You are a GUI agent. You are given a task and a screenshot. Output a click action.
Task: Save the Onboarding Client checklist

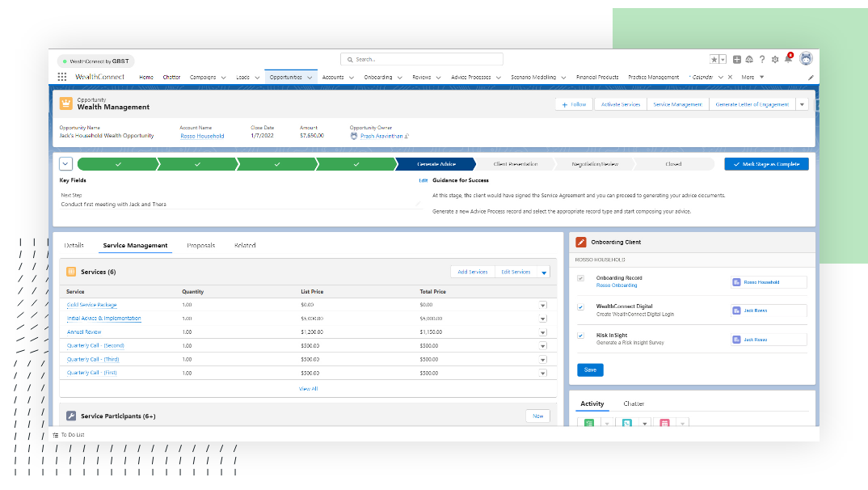(x=590, y=370)
